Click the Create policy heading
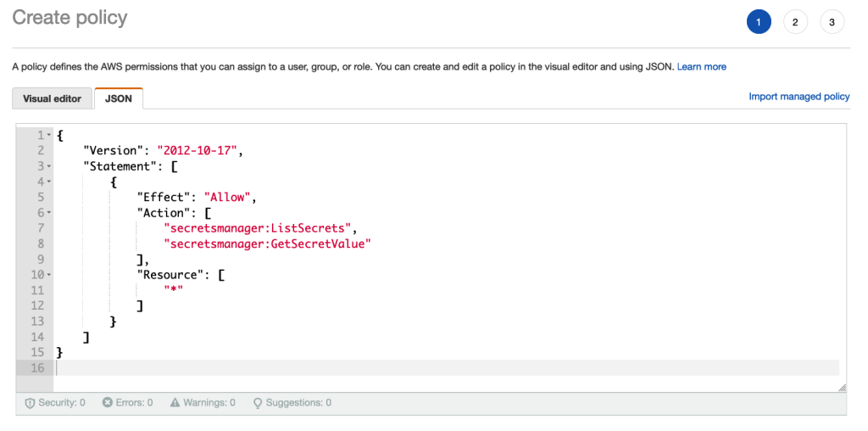 pyautogui.click(x=70, y=18)
